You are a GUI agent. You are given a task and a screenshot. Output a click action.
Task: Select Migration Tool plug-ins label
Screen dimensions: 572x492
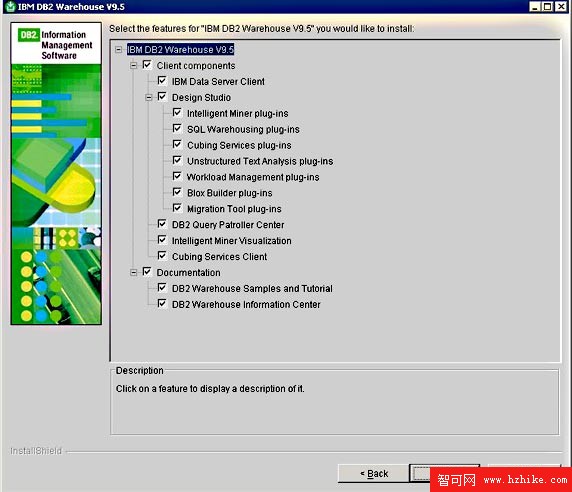pos(234,209)
